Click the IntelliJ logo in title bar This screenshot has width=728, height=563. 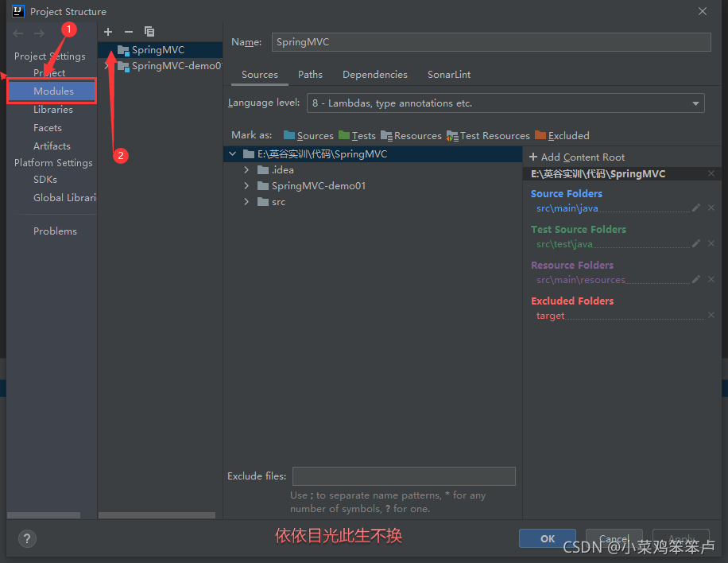[x=18, y=11]
